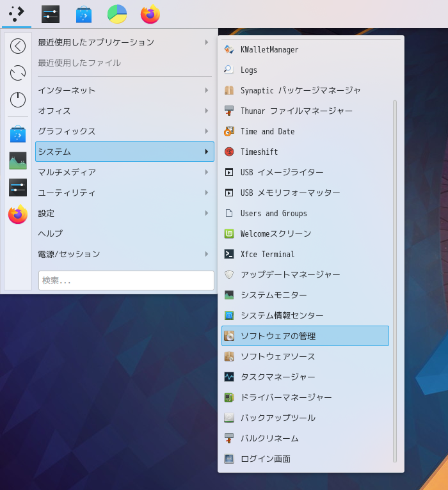448x490 pixels.
Task: Launch ソフトウェアの管理 from the submenu
Action: tap(305, 336)
